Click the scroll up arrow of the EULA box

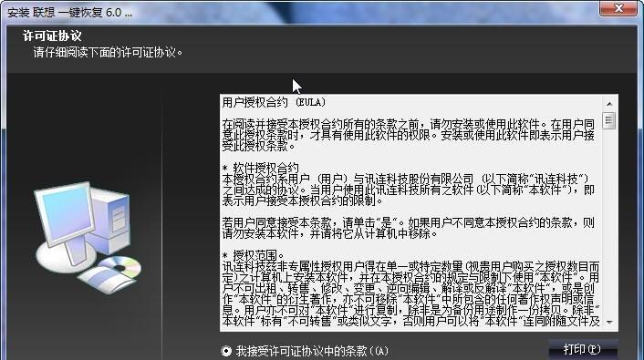pyautogui.click(x=609, y=104)
